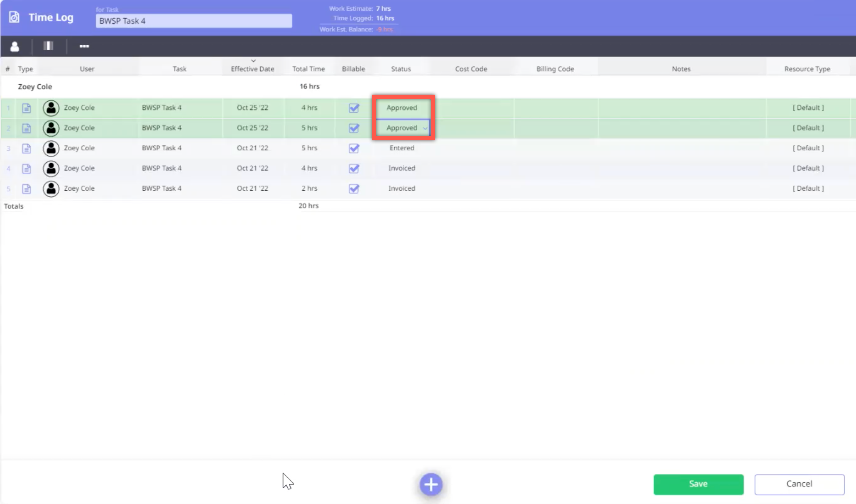
Task: Click the user filter icon in toolbar
Action: [15, 46]
